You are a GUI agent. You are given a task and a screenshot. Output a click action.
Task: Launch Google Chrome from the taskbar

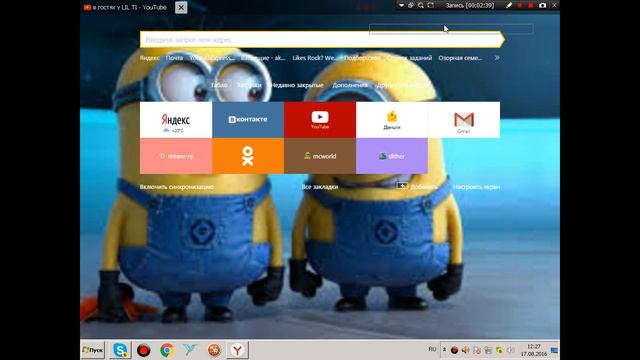click(167, 350)
